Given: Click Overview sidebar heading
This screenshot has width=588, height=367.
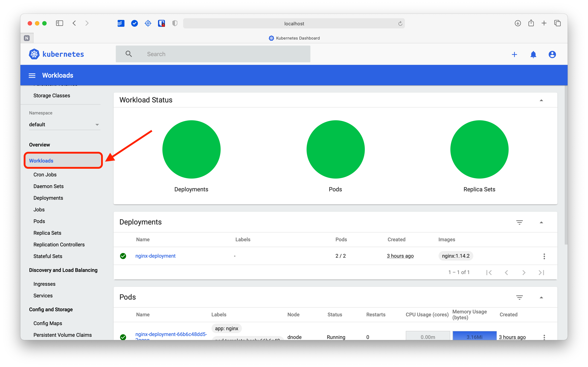Looking at the screenshot, I should pos(40,145).
